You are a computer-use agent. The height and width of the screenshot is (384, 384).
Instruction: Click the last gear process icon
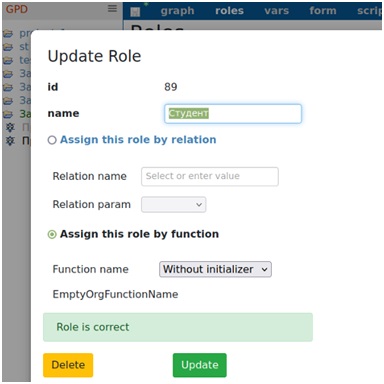[10, 141]
